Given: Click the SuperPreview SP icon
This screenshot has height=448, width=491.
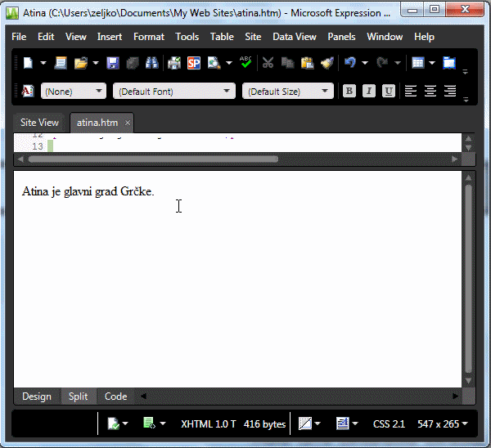Looking at the screenshot, I should (x=194, y=63).
